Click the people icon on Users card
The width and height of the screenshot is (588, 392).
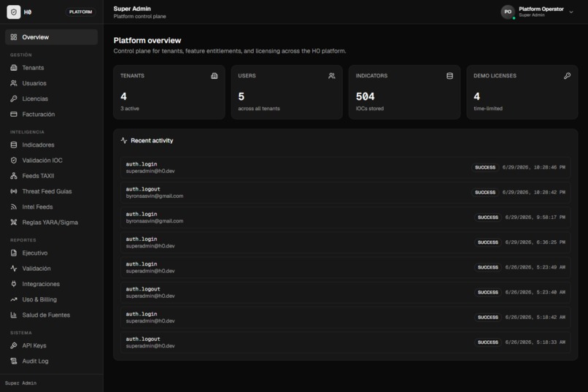(332, 76)
